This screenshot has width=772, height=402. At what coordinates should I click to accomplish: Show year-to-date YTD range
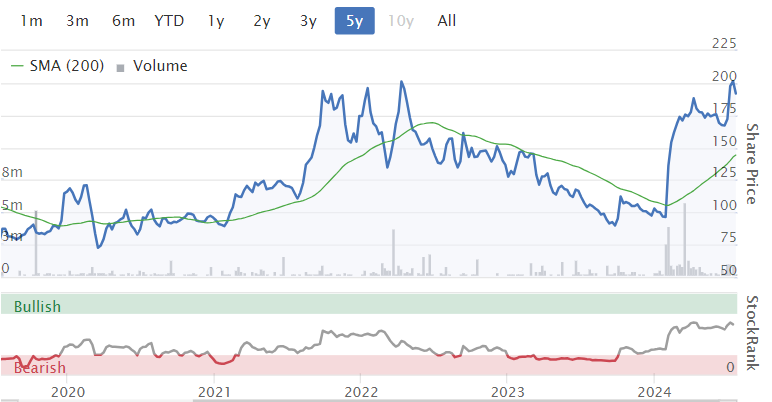pos(169,21)
